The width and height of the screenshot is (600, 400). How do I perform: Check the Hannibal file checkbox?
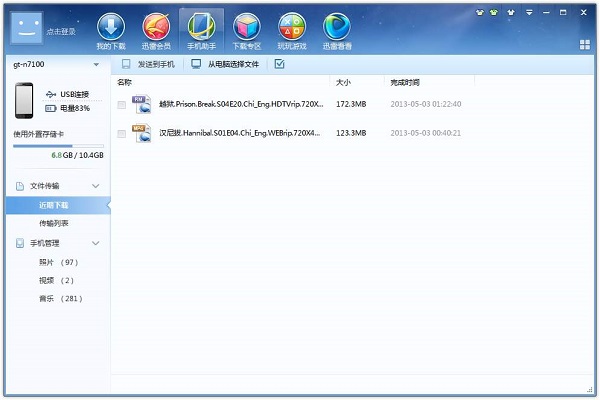point(122,134)
